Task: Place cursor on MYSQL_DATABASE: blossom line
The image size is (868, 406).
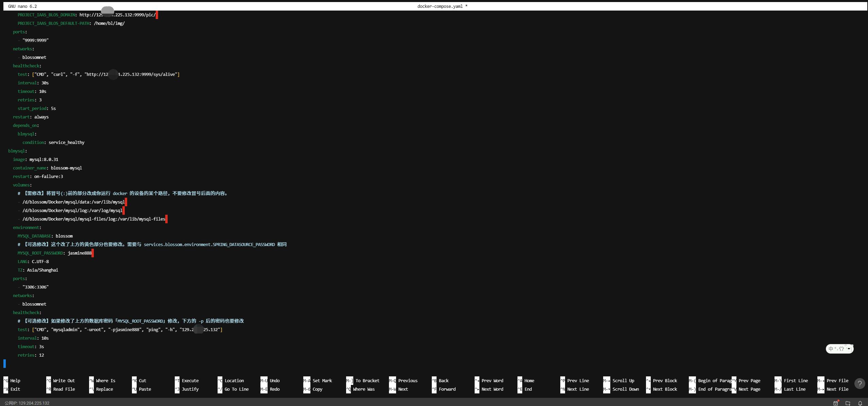Action: tap(45, 236)
